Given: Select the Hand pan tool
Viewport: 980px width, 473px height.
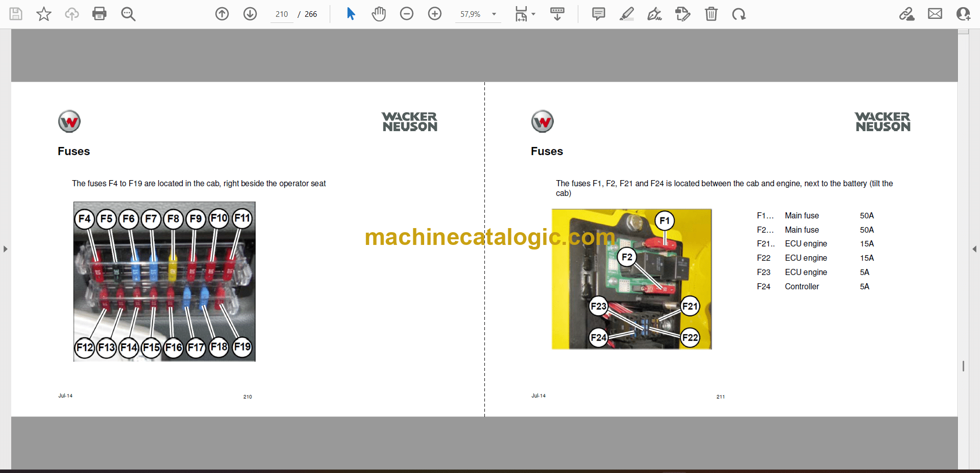Looking at the screenshot, I should [379, 14].
